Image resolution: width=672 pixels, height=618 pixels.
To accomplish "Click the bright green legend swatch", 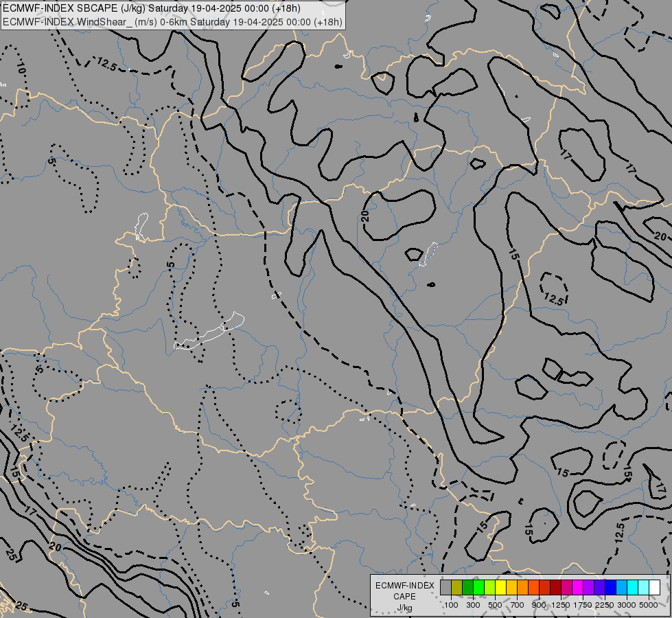I will 478,588.
